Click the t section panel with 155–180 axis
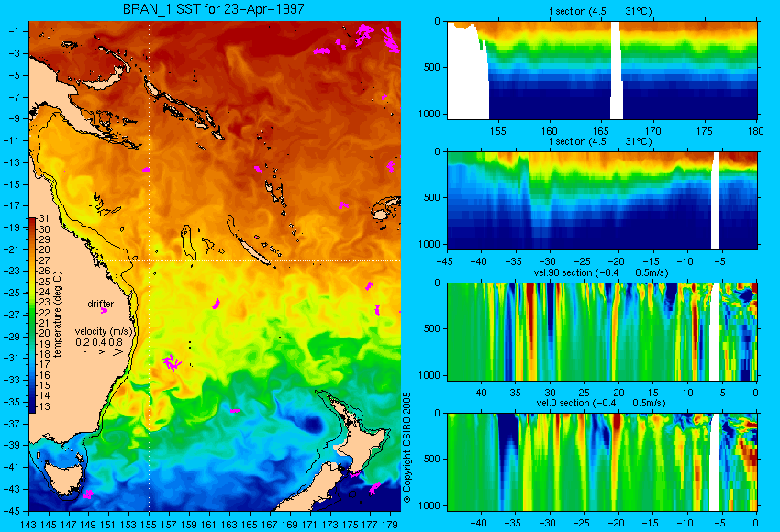The width and height of the screenshot is (780, 532). 602,70
